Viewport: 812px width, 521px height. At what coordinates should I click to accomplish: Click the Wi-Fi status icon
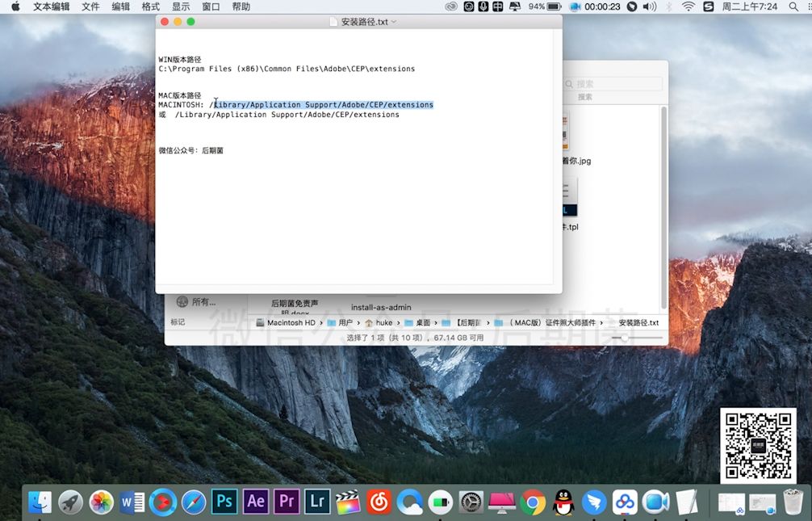(688, 6)
